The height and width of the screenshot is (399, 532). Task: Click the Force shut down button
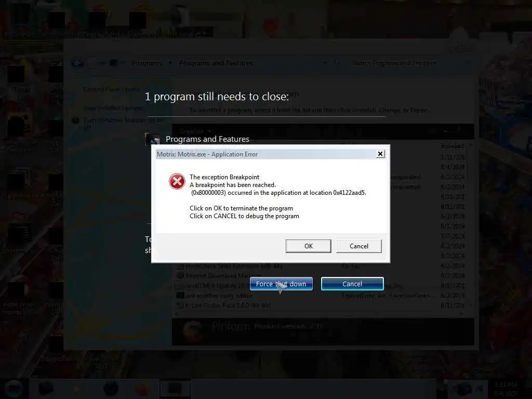coord(281,284)
